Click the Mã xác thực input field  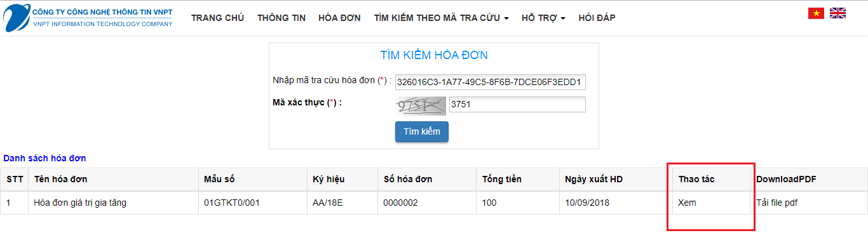tap(517, 104)
